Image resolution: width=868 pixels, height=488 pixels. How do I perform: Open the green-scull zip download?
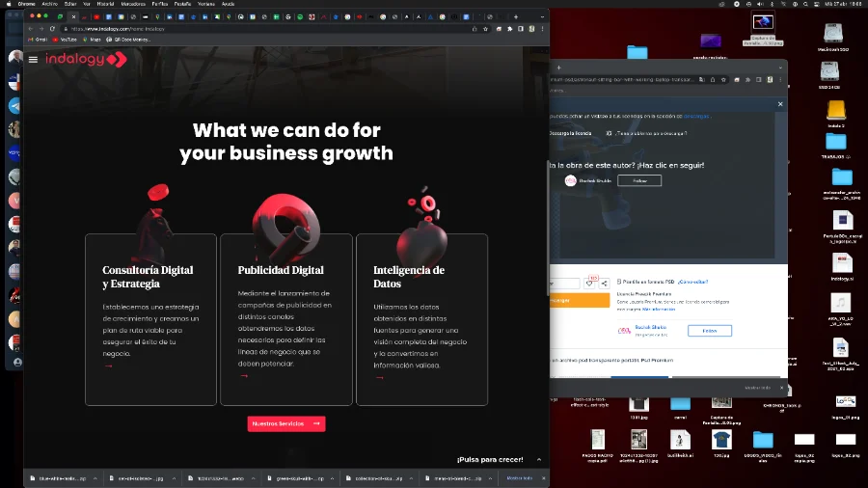pos(297,478)
